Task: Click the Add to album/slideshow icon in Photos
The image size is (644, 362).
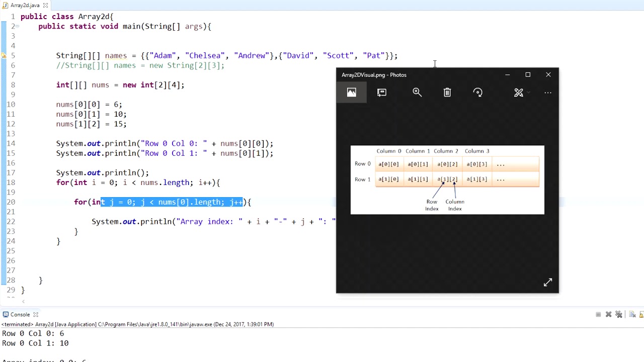Action: 382,93
